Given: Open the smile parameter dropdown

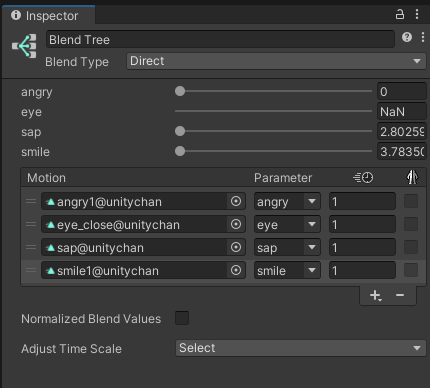Looking at the screenshot, I should pyautogui.click(x=287, y=270).
